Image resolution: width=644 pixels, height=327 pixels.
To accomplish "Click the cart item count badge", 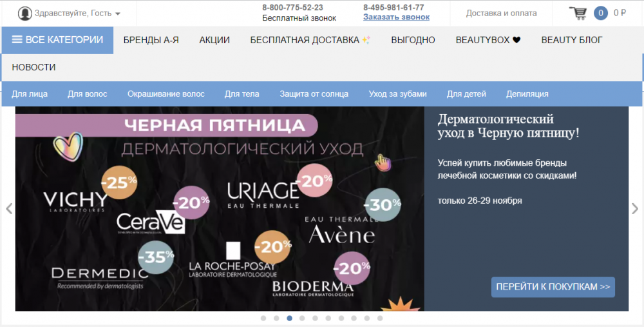I will click(x=600, y=13).
